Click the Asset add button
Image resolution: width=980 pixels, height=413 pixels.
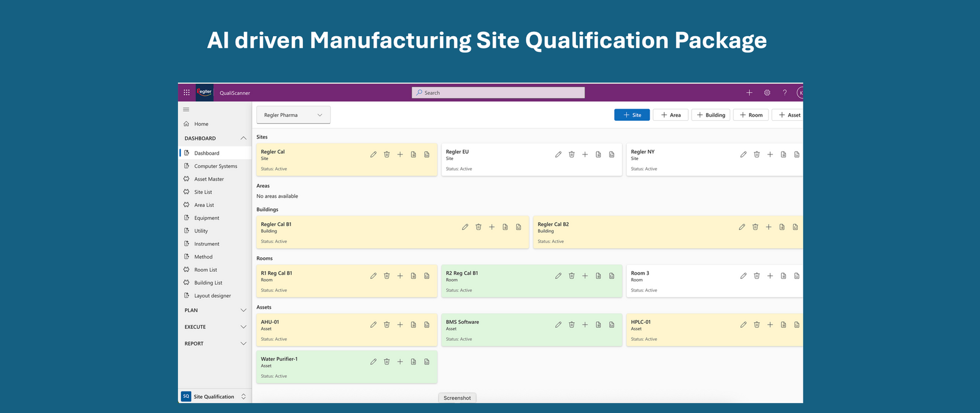click(788, 115)
